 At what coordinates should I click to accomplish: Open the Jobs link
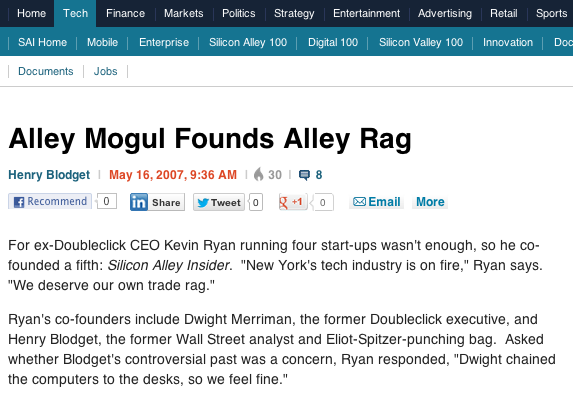106,71
